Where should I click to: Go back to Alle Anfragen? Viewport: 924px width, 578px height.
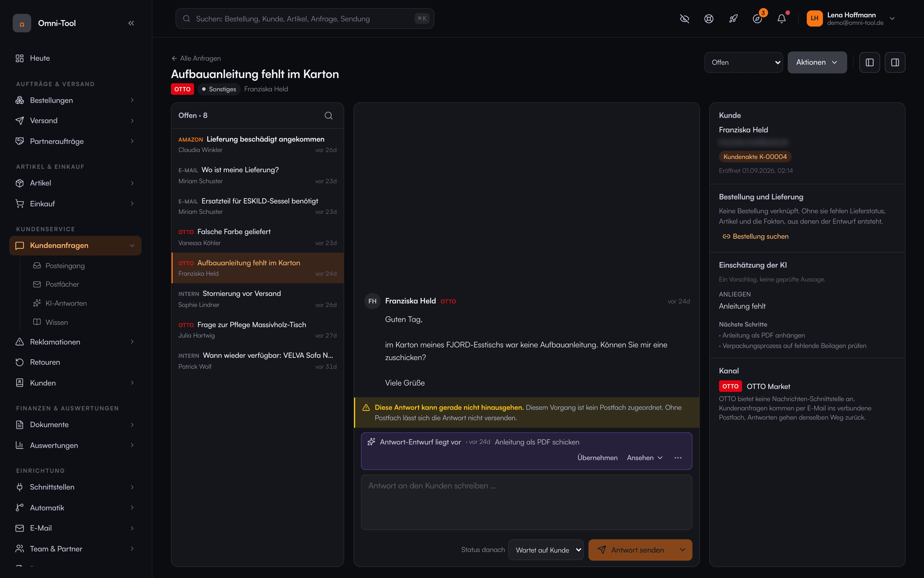point(196,58)
